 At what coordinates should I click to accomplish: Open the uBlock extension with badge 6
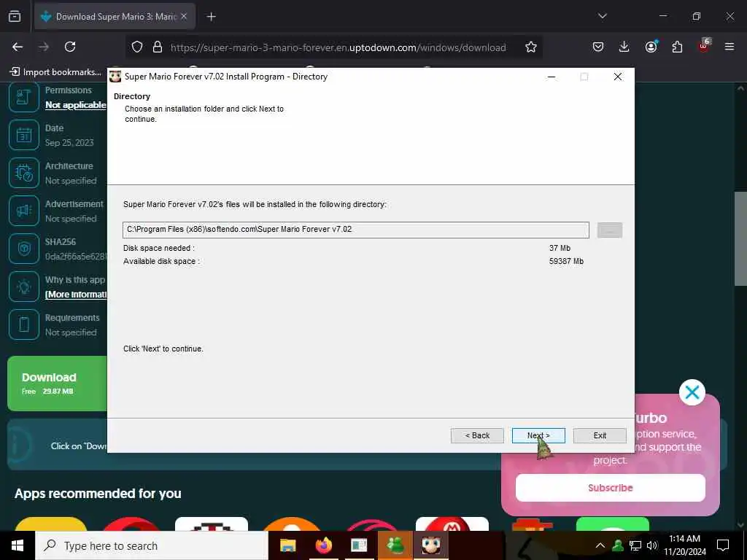point(704,46)
